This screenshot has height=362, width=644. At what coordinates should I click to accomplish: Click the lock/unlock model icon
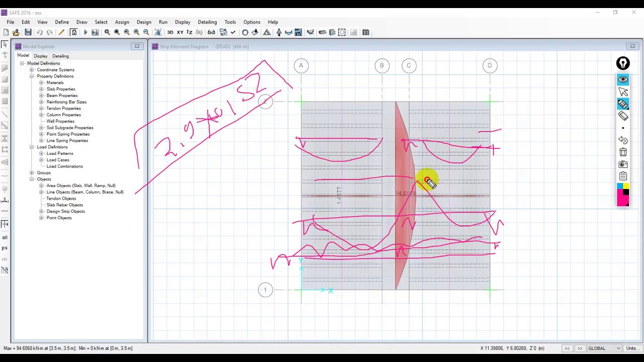73,32
